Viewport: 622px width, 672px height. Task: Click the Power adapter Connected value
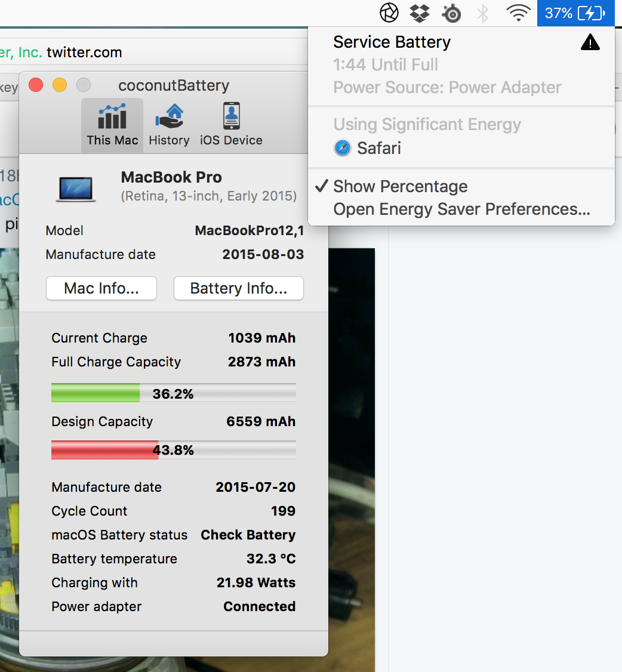[259, 606]
